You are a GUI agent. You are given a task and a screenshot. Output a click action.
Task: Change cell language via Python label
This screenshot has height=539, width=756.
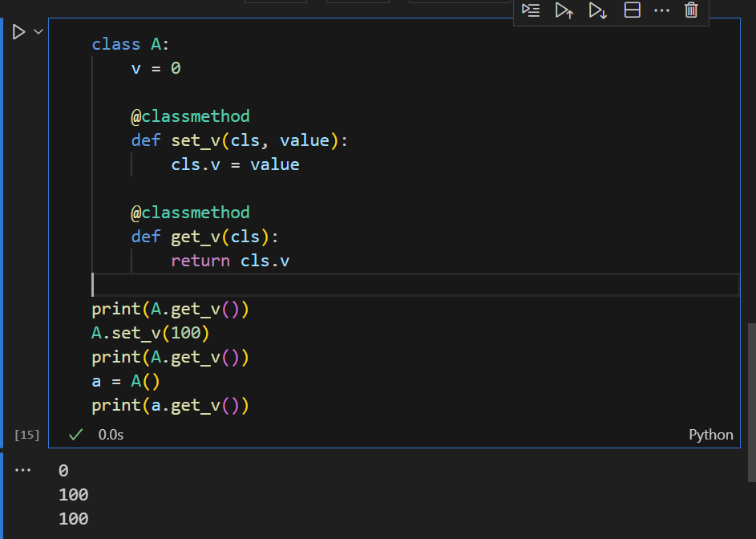tap(710, 435)
